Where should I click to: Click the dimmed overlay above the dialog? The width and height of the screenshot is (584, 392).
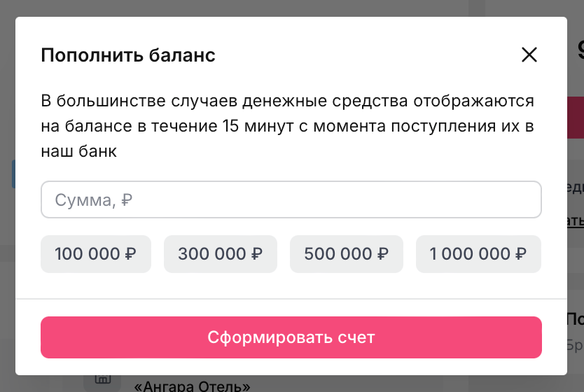click(x=280, y=8)
